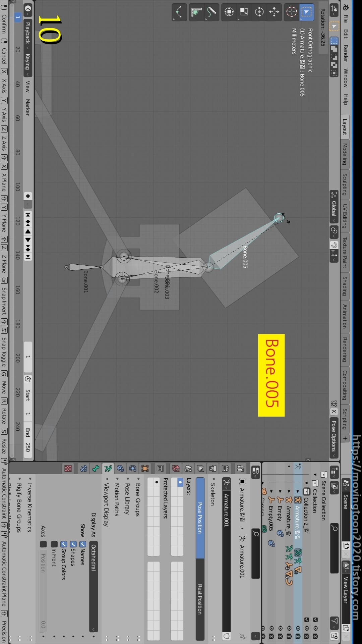Image resolution: width=362 pixels, height=644 pixels.
Task: Select the Select Box tool
Action: pos(306,12)
